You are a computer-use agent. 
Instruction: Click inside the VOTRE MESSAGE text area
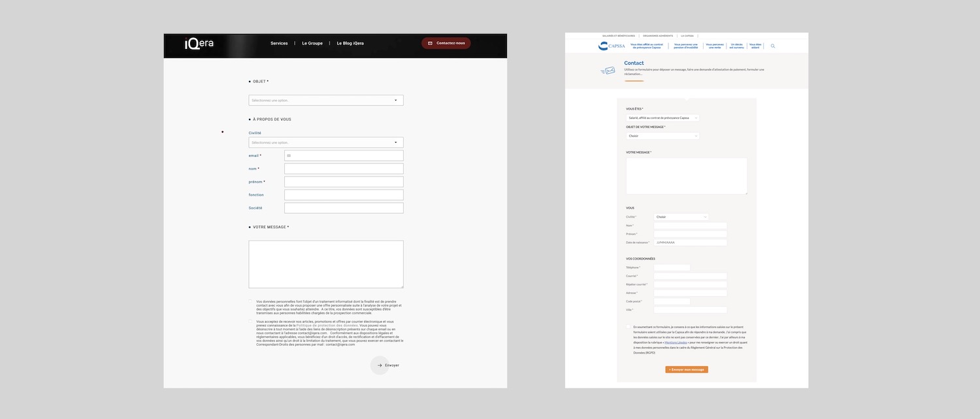pyautogui.click(x=325, y=263)
